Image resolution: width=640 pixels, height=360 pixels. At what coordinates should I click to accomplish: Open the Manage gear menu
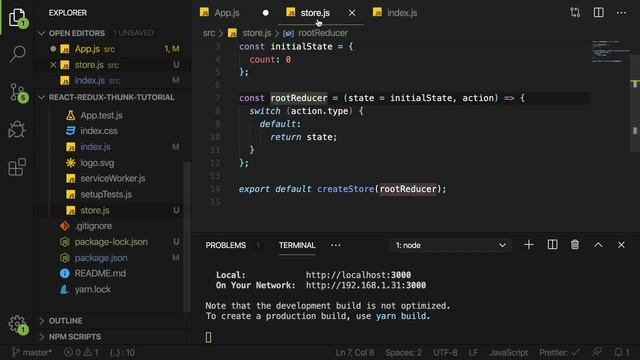pos(17,324)
